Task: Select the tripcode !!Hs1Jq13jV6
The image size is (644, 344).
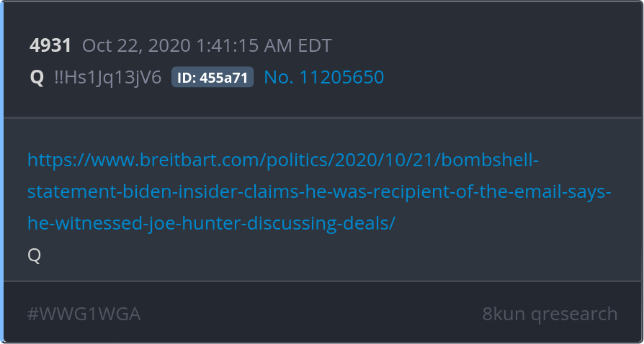Action: click(108, 77)
